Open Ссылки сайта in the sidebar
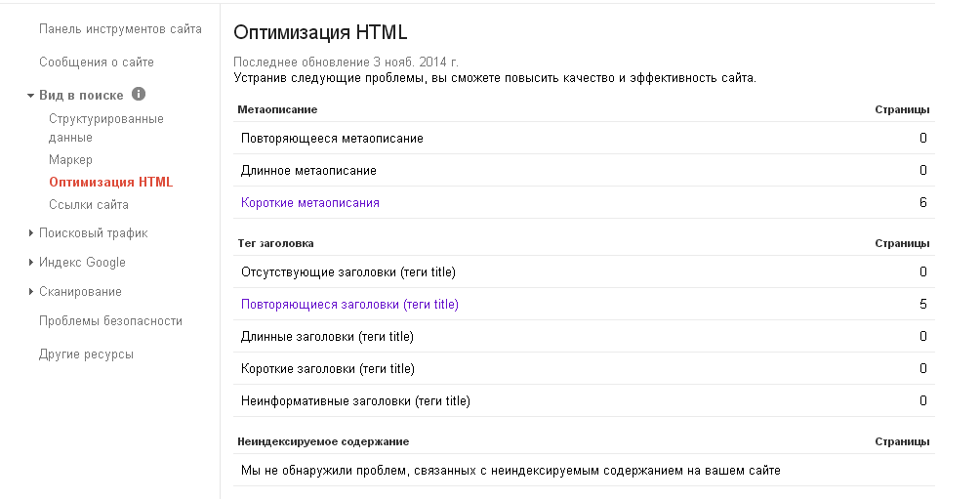 click(89, 205)
